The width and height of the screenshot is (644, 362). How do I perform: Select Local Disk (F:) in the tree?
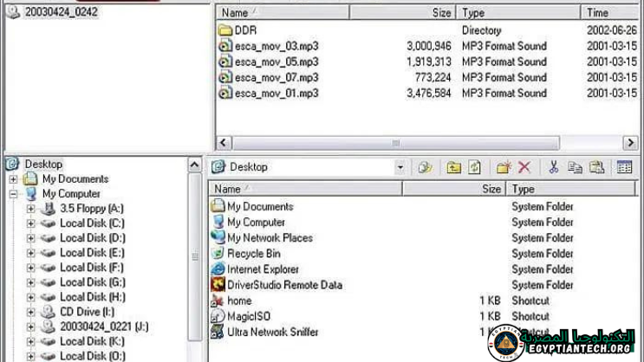coord(92,268)
